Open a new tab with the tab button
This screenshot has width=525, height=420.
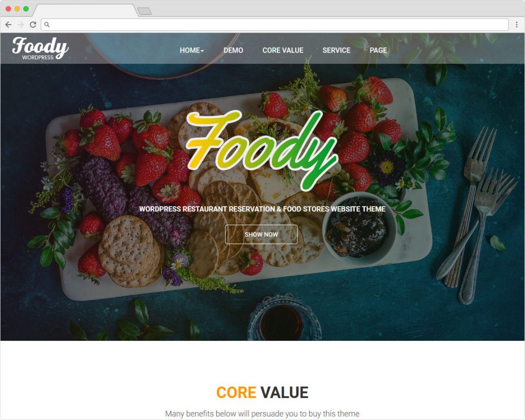click(x=144, y=11)
